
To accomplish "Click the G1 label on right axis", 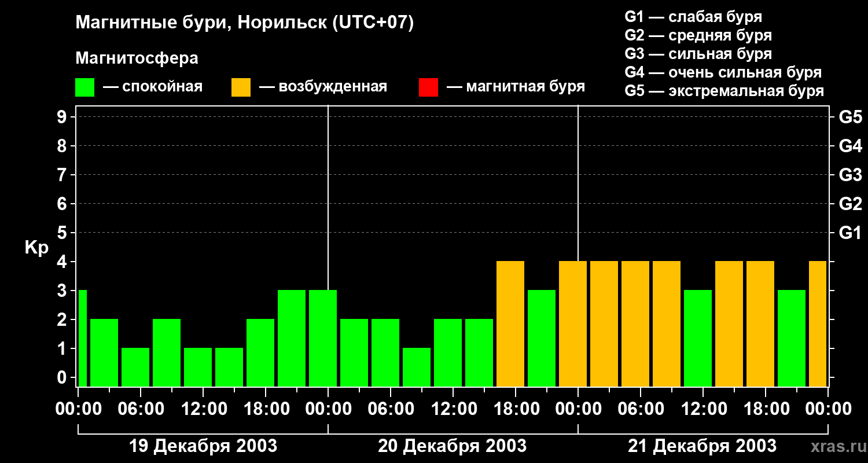I will point(850,233).
